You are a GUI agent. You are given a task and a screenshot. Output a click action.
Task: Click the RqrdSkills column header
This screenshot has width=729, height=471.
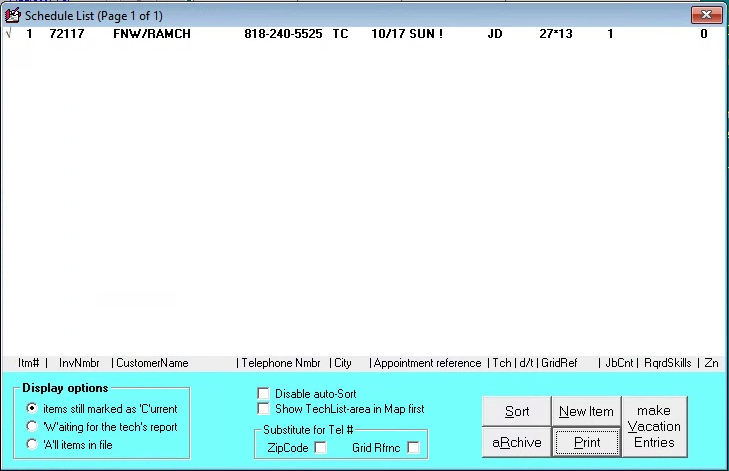(668, 363)
